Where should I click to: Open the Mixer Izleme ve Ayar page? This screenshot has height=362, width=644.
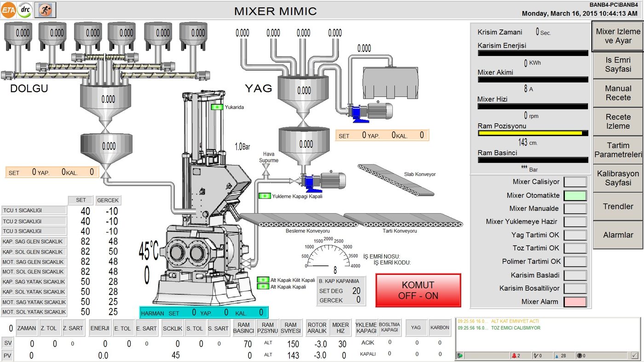click(618, 36)
